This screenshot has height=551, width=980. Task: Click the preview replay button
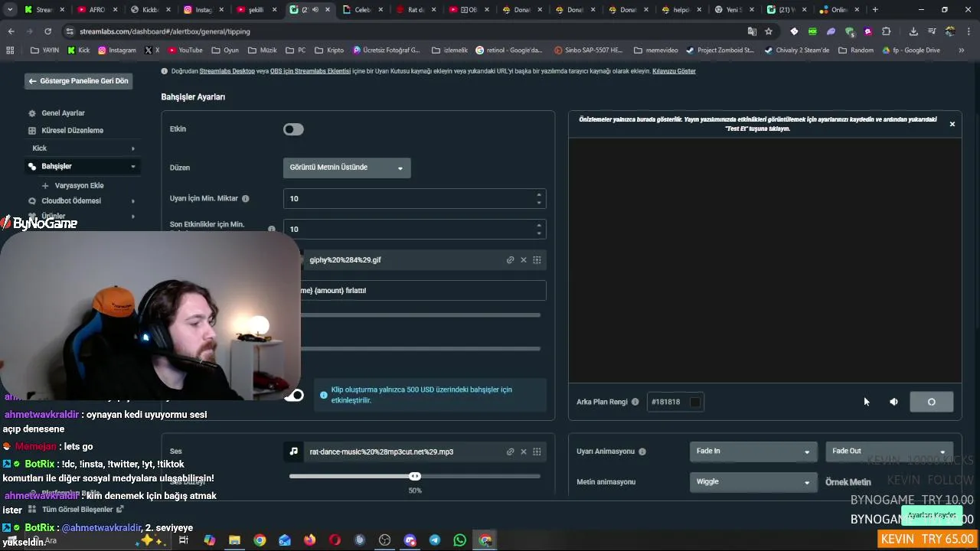click(x=931, y=402)
